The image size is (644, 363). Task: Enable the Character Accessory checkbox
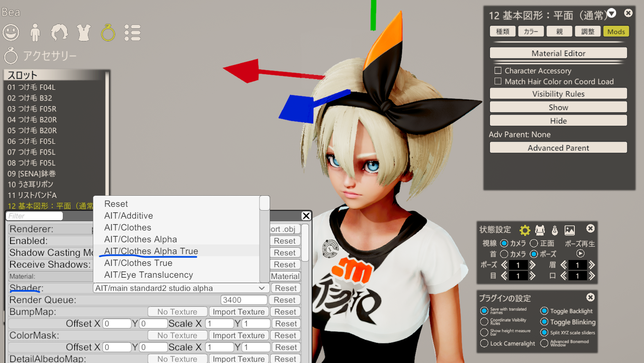498,70
